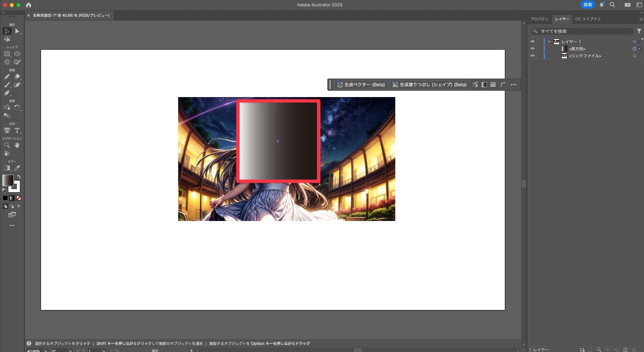Click 生成ベクター (Beta) button
Image resolution: width=644 pixels, height=352 pixels.
tap(361, 85)
